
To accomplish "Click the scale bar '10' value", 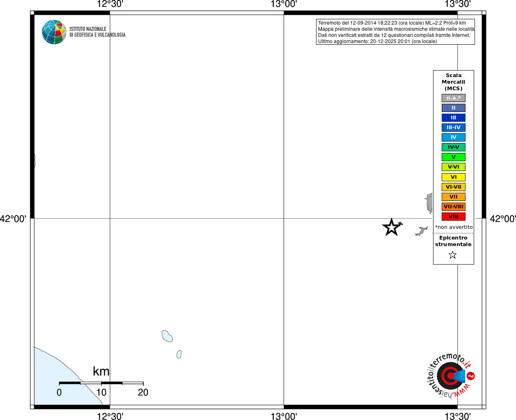I will pos(101,393).
